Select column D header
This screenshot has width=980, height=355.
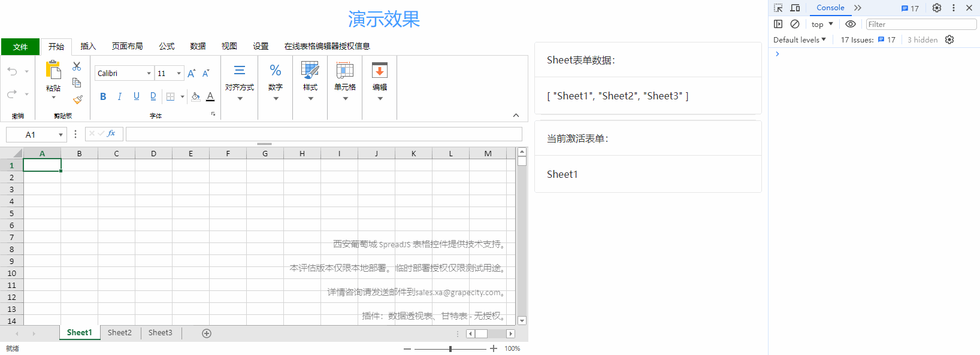pos(153,153)
